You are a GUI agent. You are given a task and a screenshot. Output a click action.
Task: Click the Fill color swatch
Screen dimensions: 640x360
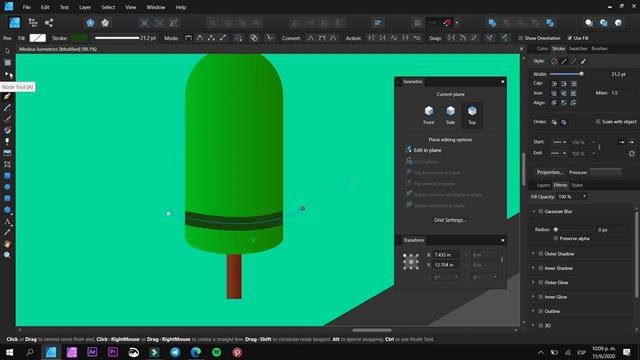coord(38,38)
